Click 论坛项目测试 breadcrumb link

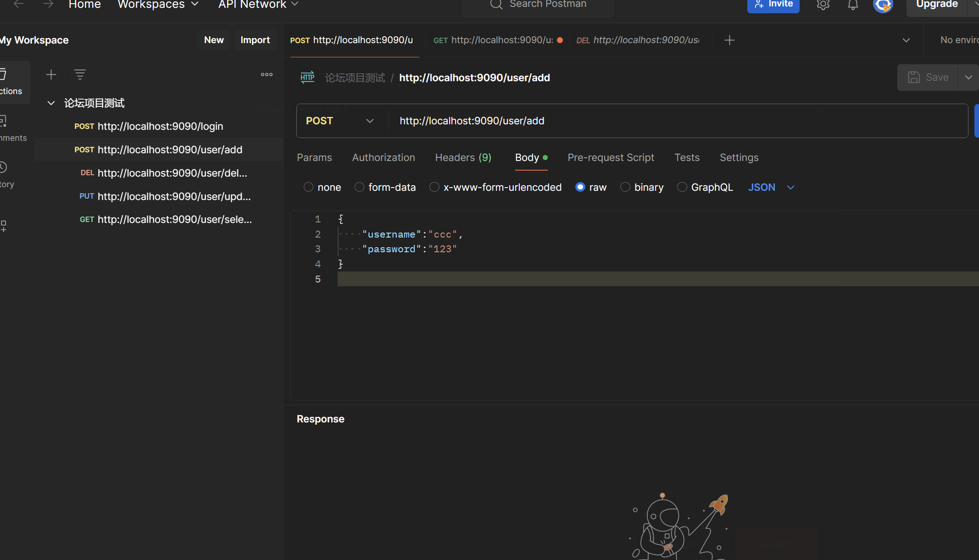[355, 78]
